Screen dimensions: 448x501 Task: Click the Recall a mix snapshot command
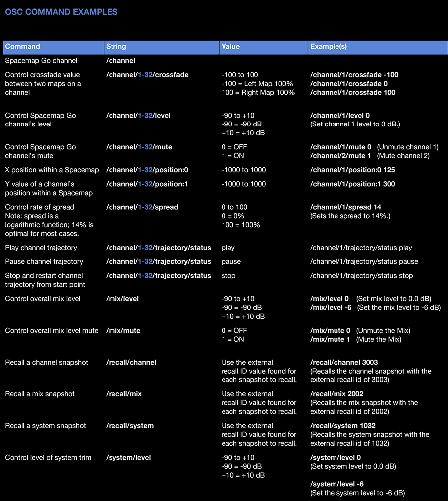(x=40, y=394)
